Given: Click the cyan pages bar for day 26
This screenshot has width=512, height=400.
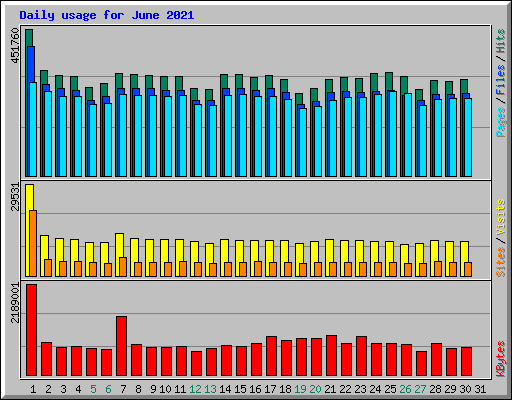Looking at the screenshot, I should coord(408,135).
